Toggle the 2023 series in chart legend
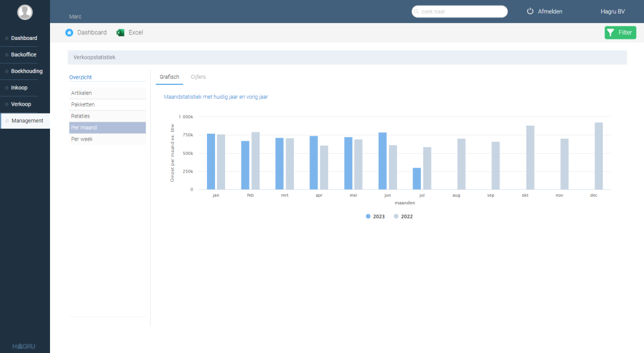 tap(376, 216)
